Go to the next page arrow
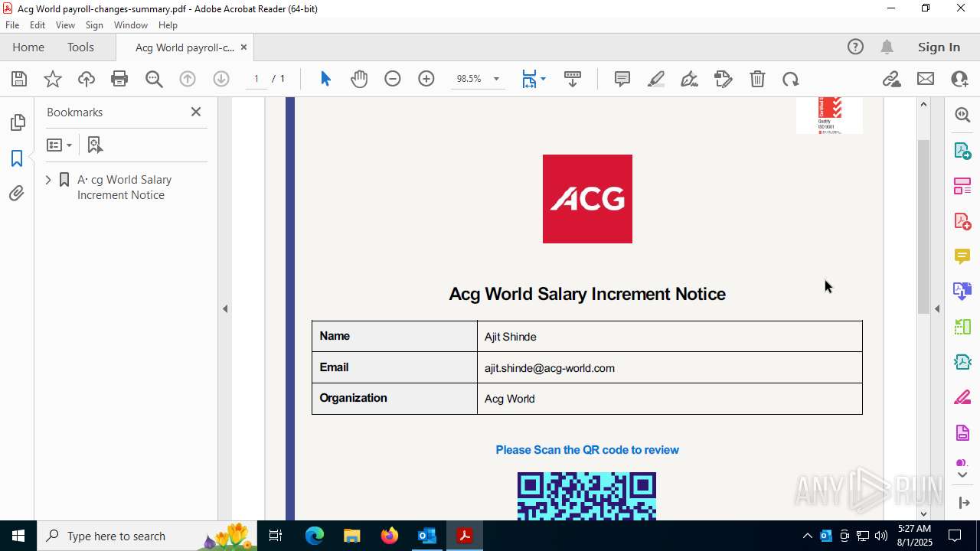Screen dimensions: 980x551 (221, 79)
